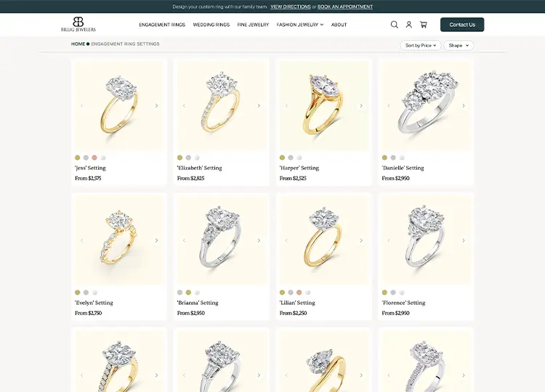This screenshot has width=545, height=392.
Task: Click the 'Harper' price From $2,525
Action: point(293,178)
